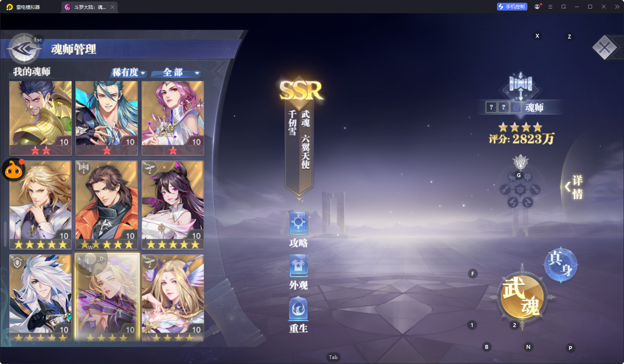Screen dimensions: 624x364
Task: Click the hero list scrollbar handle
Action: click(x=5, y=234)
